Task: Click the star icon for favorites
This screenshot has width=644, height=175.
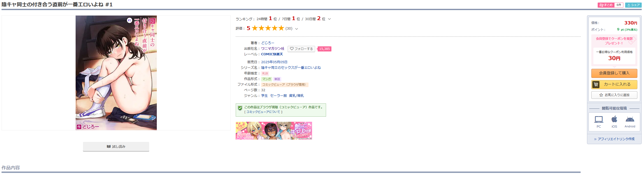Action: pyautogui.click(x=601, y=95)
